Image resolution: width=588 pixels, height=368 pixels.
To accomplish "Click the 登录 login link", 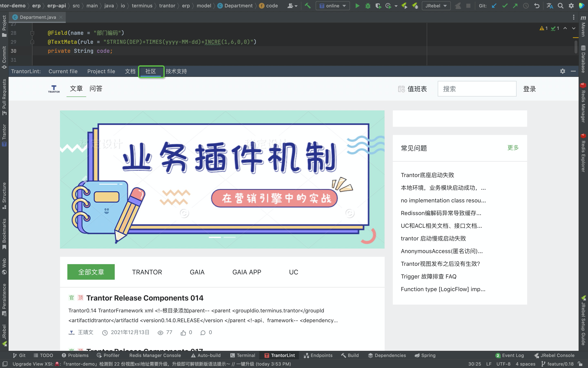I will pyautogui.click(x=529, y=89).
